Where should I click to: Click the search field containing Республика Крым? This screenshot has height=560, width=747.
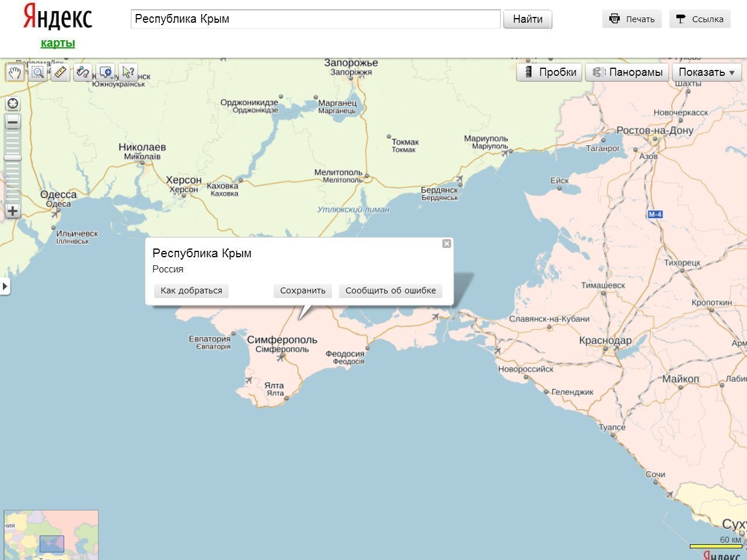coord(315,19)
